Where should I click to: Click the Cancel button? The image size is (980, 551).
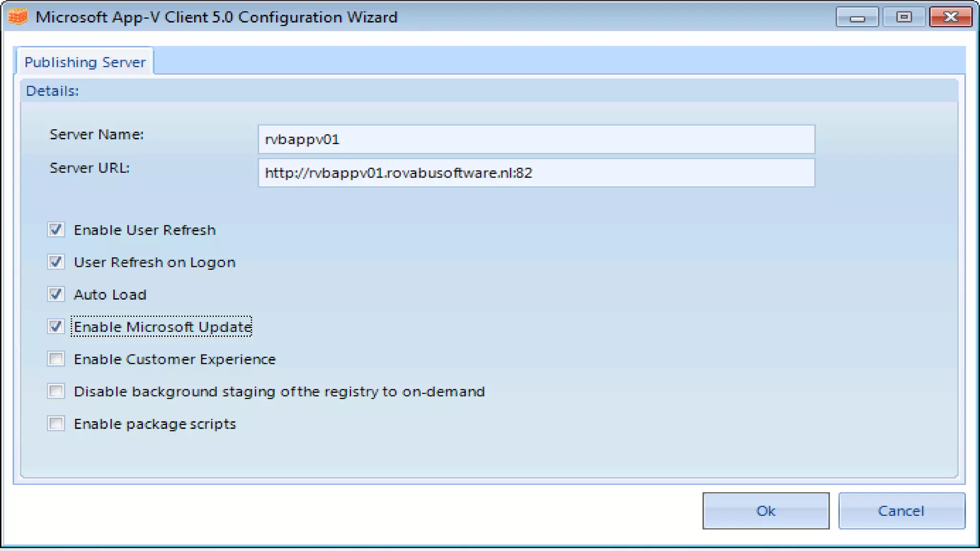click(902, 511)
